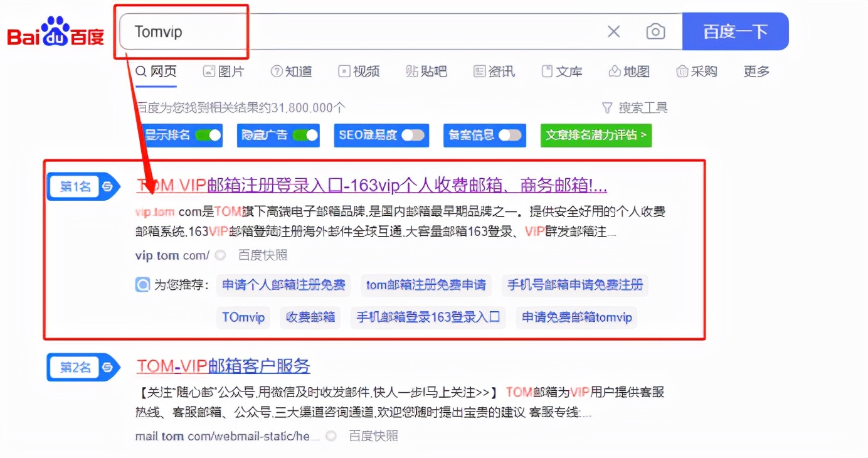The width and height of the screenshot is (868, 458).
Task: Select 手机号邮箱申请免费注册 suggestion
Action: (575, 285)
